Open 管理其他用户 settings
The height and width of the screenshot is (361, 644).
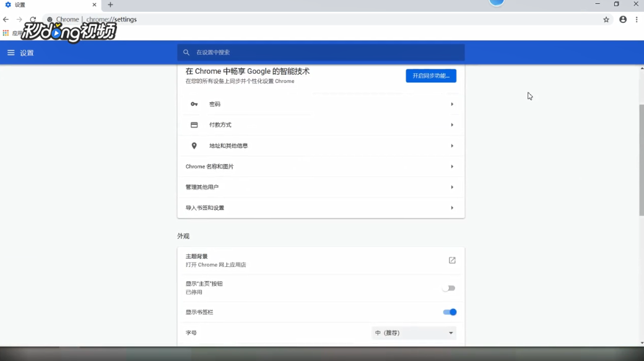[x=321, y=187]
